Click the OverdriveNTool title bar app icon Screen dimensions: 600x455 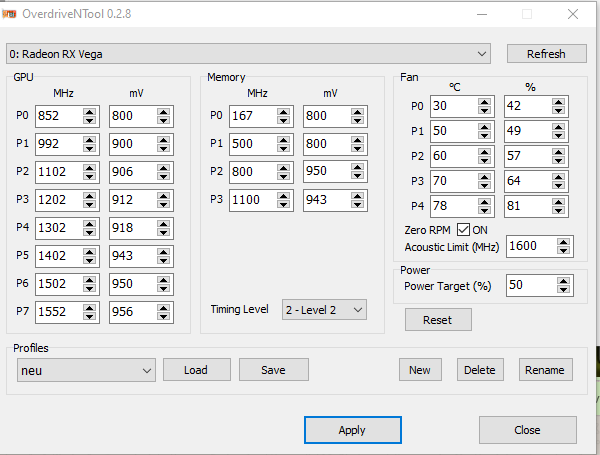coord(9,14)
